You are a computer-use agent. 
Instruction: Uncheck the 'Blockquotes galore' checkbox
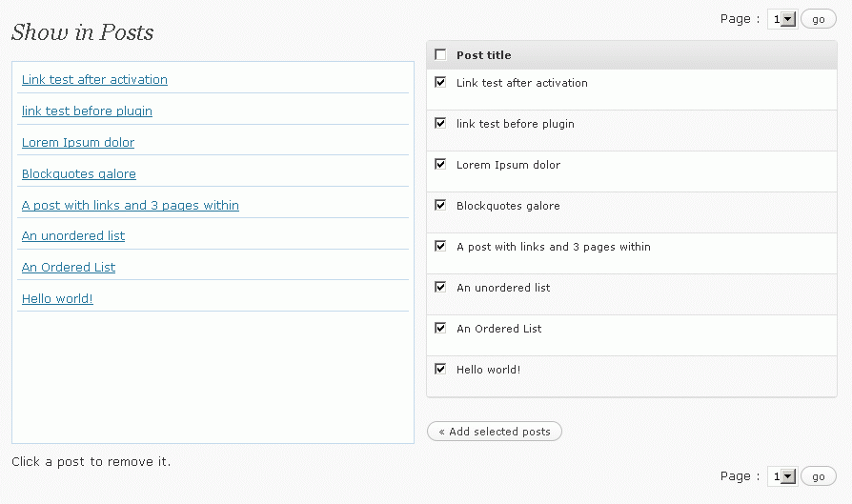pos(440,205)
